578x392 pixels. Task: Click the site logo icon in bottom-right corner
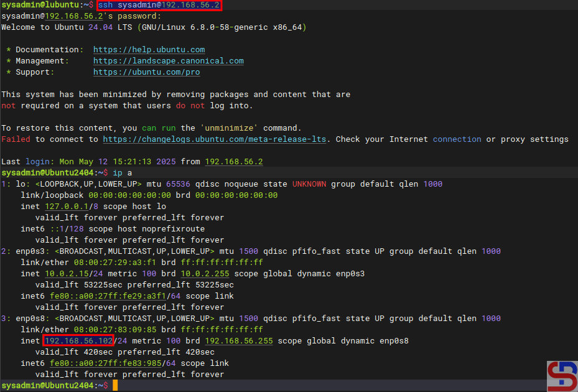[x=562, y=376]
